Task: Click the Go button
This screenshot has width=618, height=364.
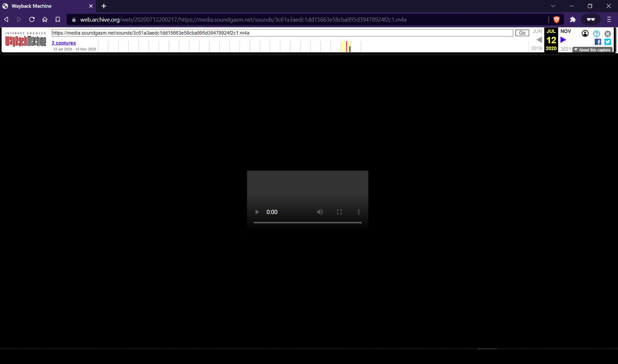Action: (522, 33)
